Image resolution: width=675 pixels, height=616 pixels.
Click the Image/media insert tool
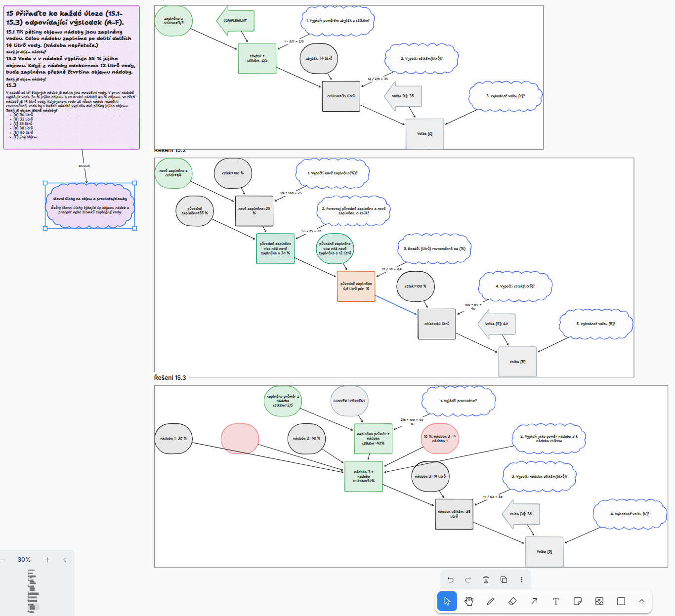[x=599, y=601]
